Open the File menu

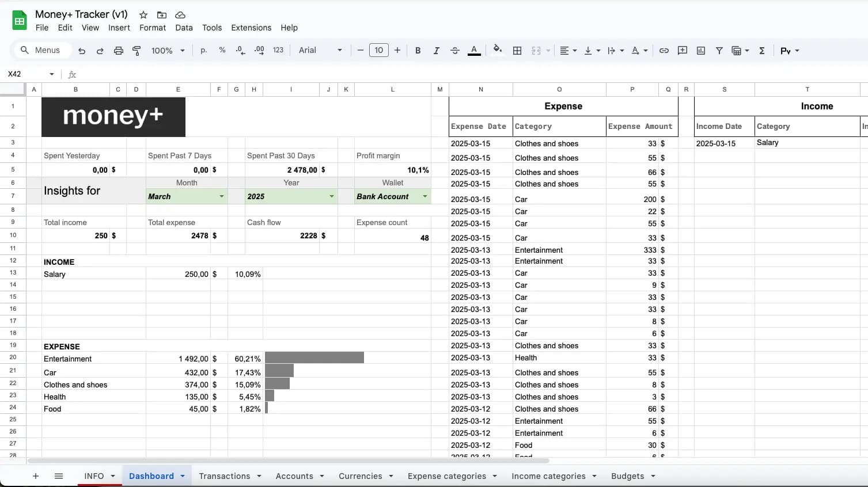(x=42, y=28)
